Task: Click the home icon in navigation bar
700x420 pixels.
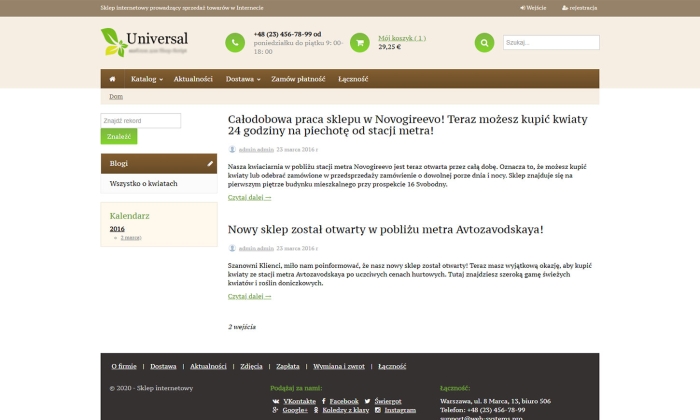Action: [112, 78]
